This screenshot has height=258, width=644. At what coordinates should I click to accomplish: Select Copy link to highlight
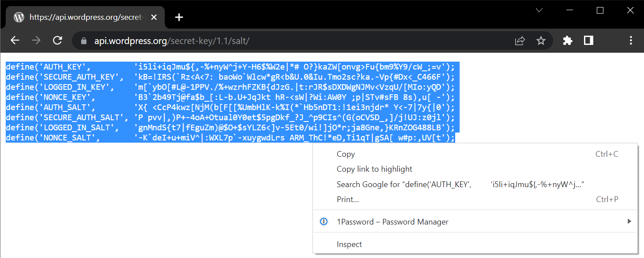coord(374,169)
